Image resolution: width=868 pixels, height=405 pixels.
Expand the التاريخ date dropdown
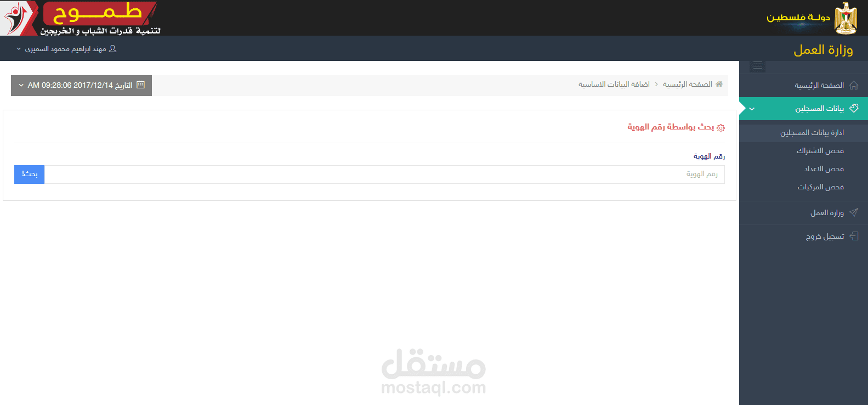tap(21, 85)
